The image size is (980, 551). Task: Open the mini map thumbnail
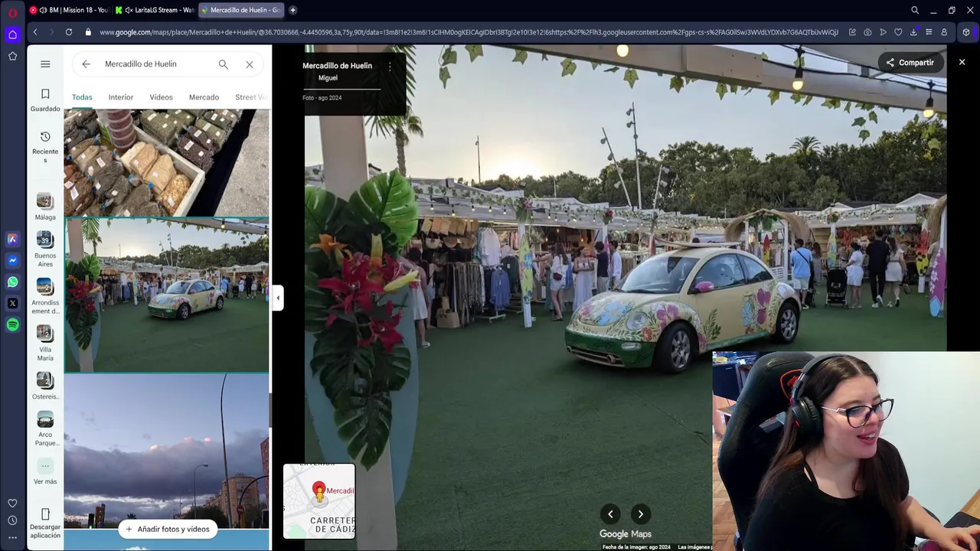[x=319, y=501]
